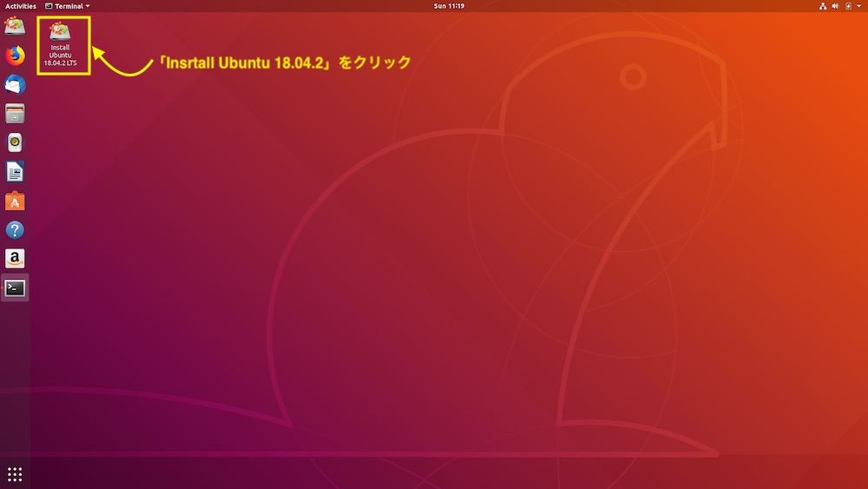
Task: Select the Terminal icon in the dock
Action: (x=15, y=288)
